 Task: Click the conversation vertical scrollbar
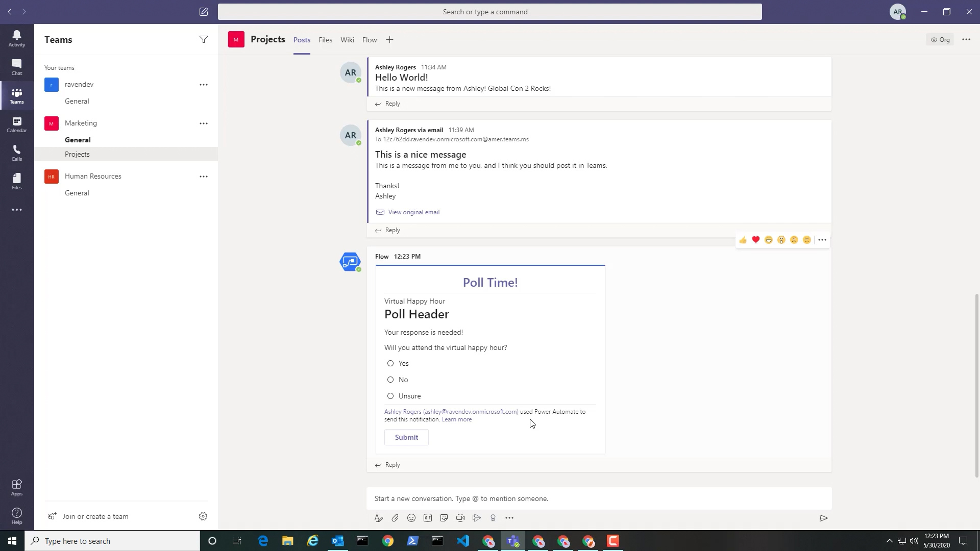[977, 386]
